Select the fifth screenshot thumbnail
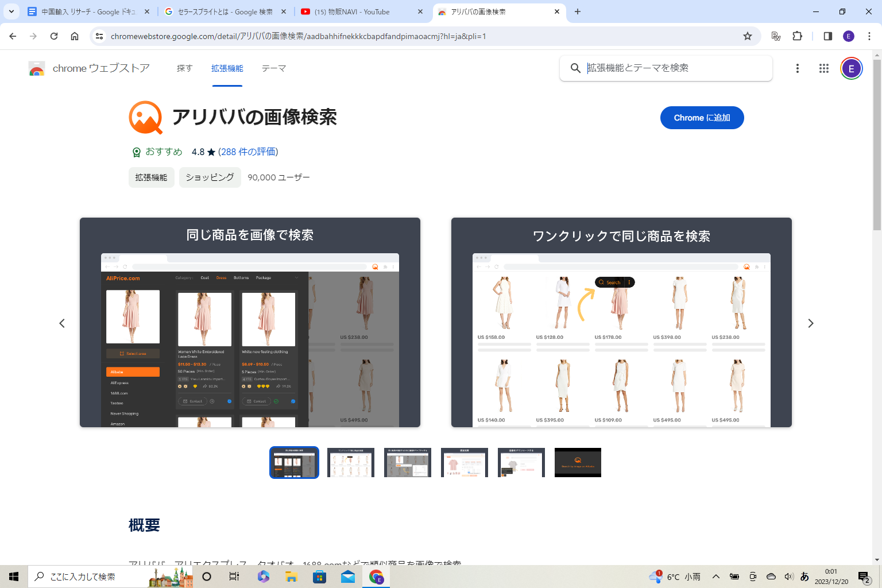 pyautogui.click(x=521, y=462)
